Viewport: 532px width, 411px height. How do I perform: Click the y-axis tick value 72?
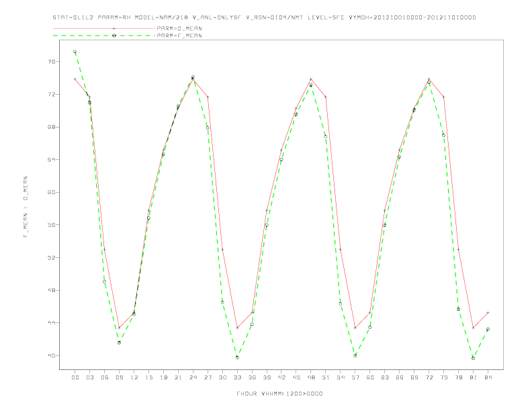51,94
